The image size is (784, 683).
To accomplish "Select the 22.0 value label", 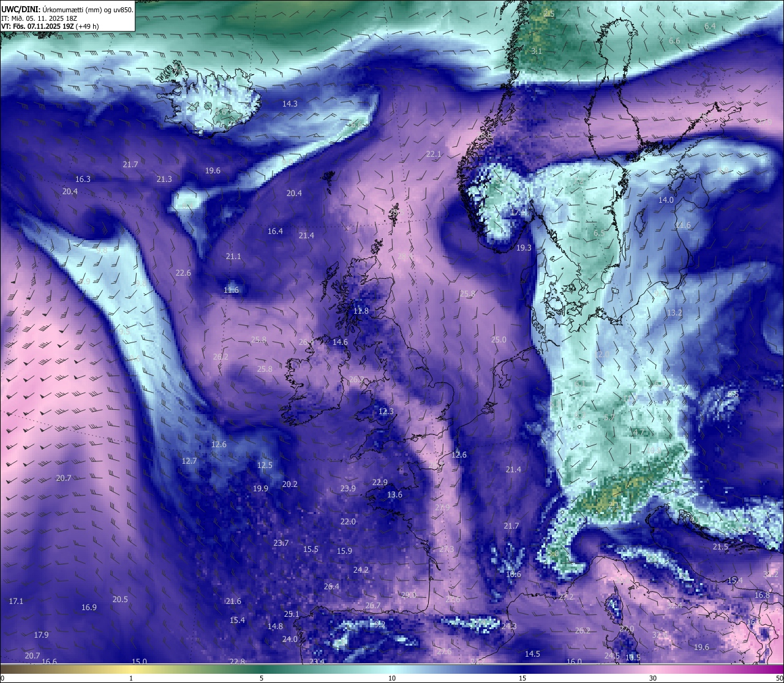I will point(348,522).
